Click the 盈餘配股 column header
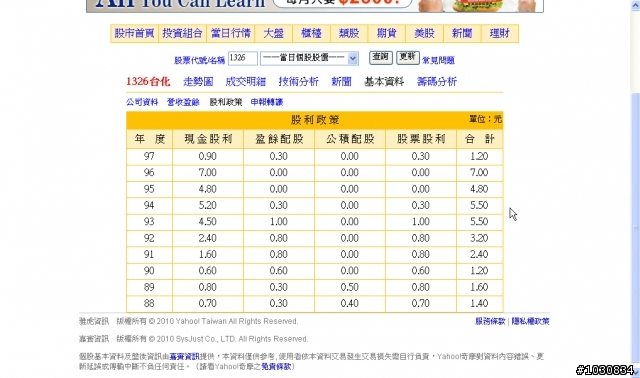 [279, 139]
